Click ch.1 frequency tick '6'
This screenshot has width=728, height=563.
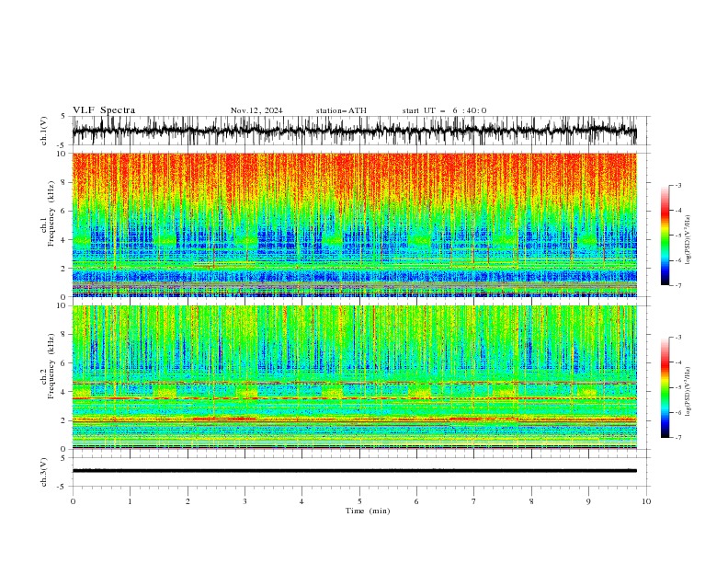[64, 211]
